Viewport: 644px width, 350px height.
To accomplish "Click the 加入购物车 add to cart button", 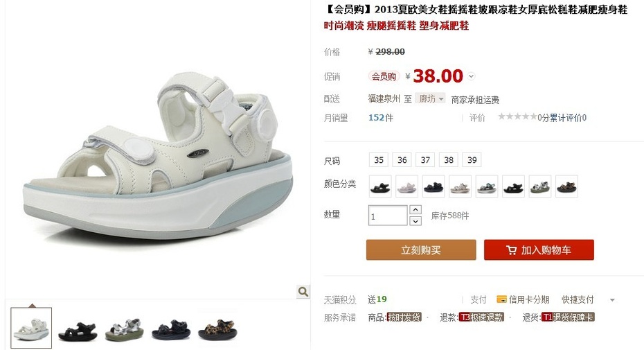I will pos(539,250).
